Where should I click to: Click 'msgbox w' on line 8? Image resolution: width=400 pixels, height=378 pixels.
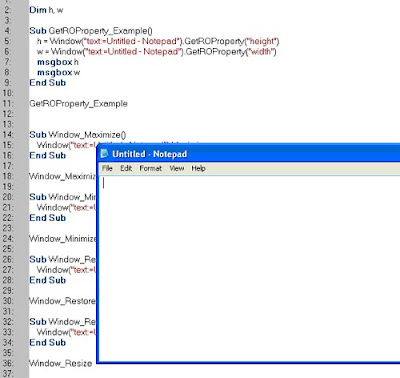(58, 72)
